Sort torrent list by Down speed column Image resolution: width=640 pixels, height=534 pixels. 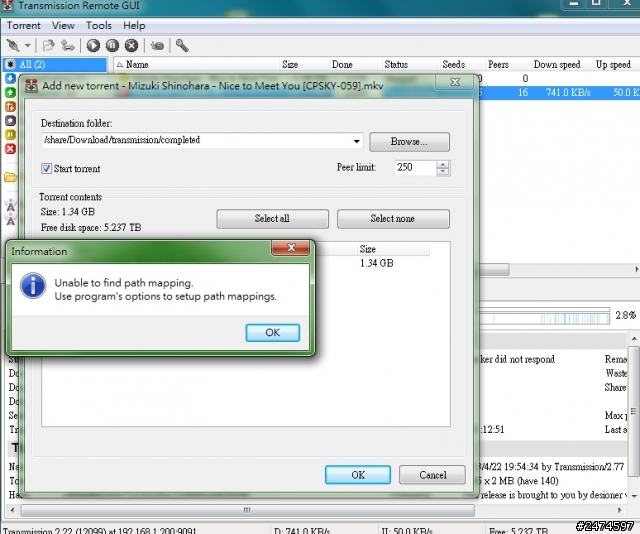click(x=561, y=65)
